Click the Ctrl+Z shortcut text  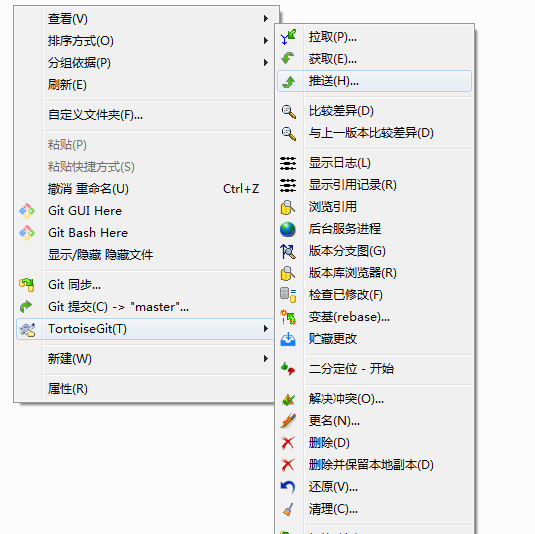[x=241, y=189]
